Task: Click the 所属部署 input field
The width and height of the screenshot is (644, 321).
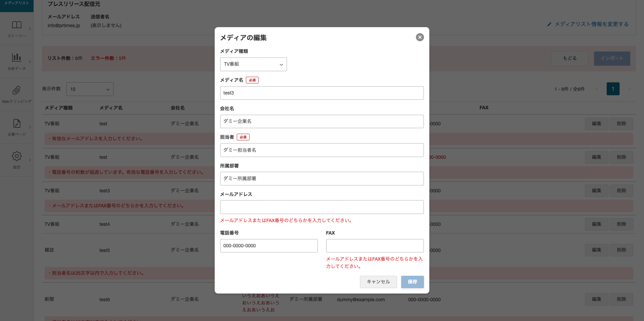Action: [322, 179]
